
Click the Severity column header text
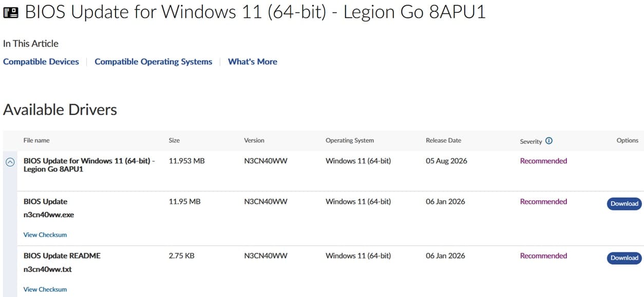[x=531, y=141]
